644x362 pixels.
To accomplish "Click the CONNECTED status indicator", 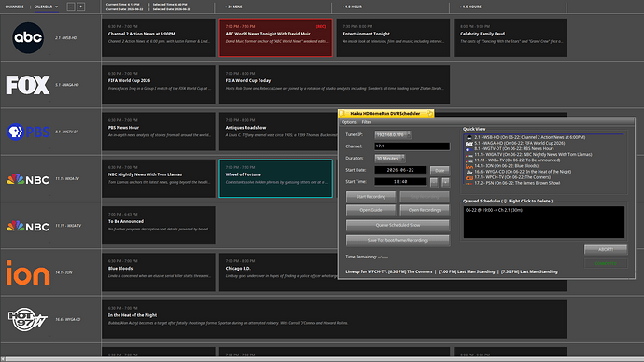I will pos(606,263).
